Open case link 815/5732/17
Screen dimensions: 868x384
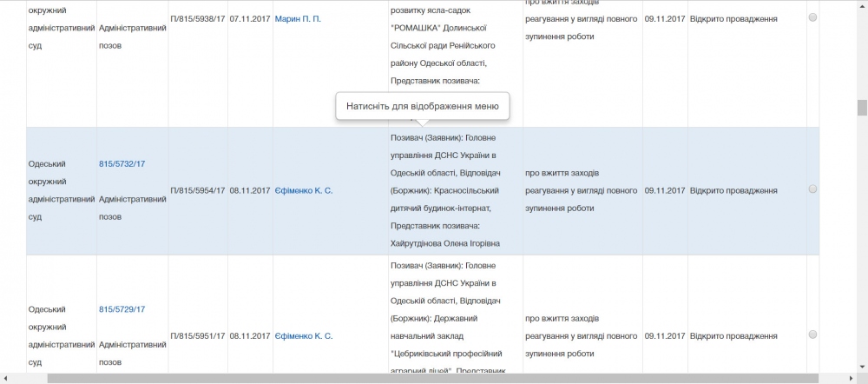click(x=122, y=163)
